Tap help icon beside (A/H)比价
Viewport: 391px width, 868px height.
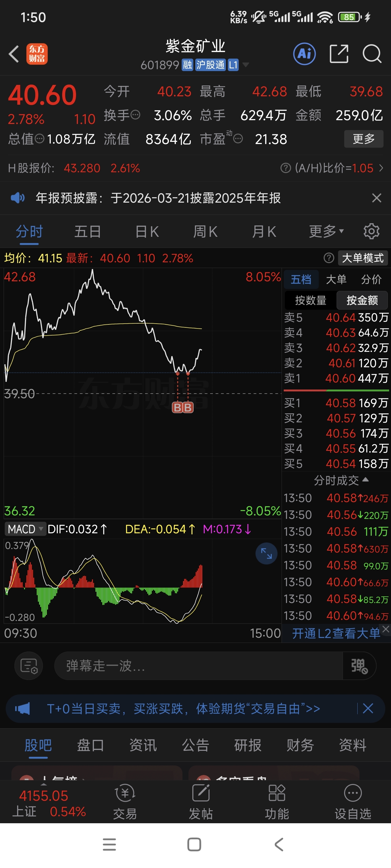285,168
